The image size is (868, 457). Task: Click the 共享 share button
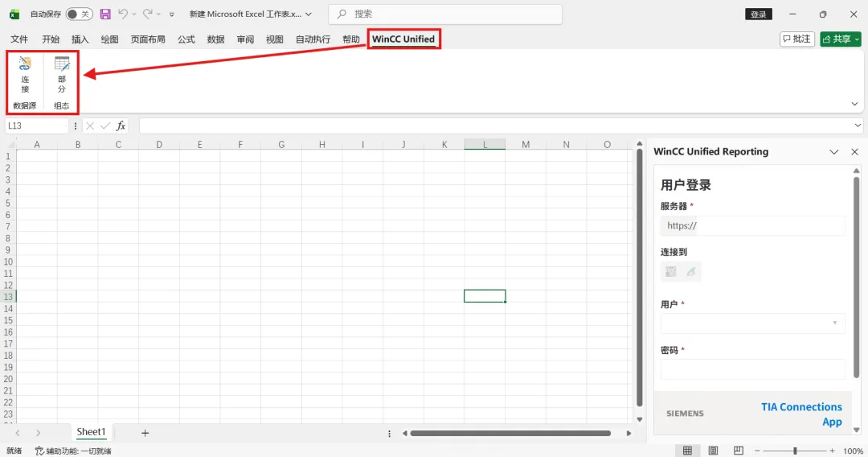(841, 39)
